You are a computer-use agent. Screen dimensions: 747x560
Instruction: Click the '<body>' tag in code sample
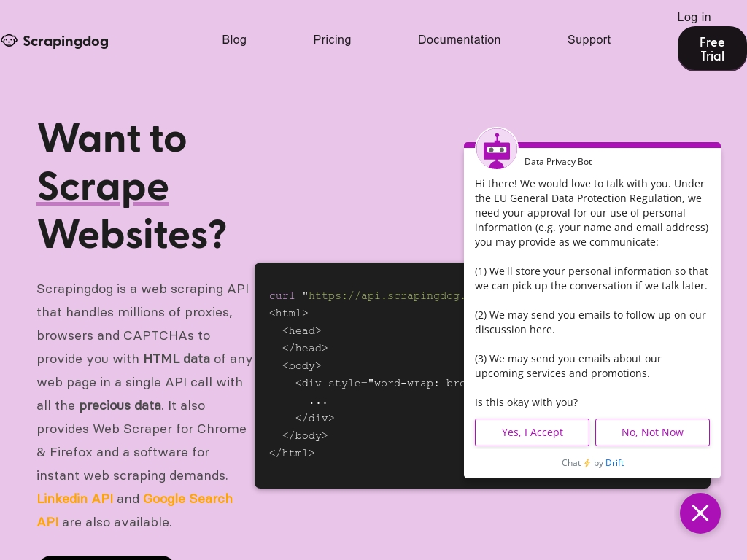tap(301, 366)
